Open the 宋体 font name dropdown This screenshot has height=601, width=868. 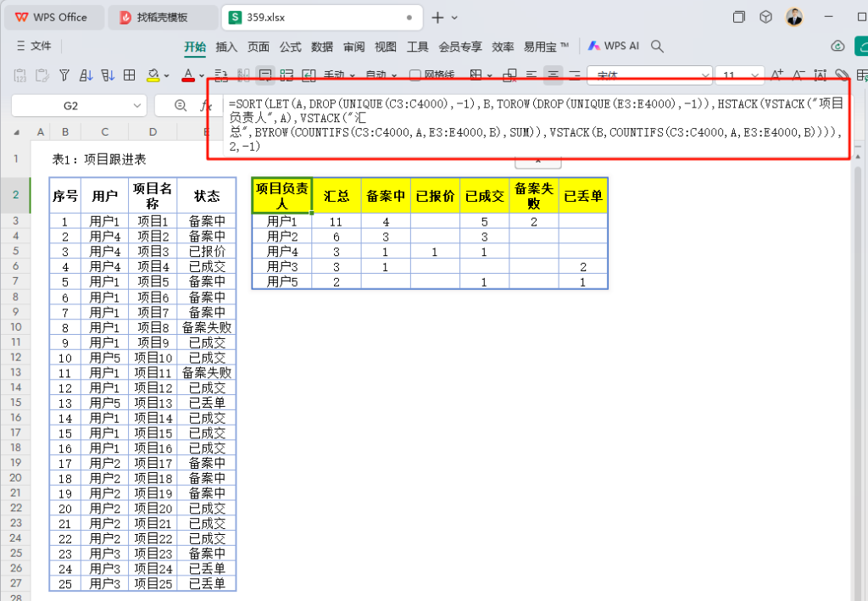(x=705, y=75)
